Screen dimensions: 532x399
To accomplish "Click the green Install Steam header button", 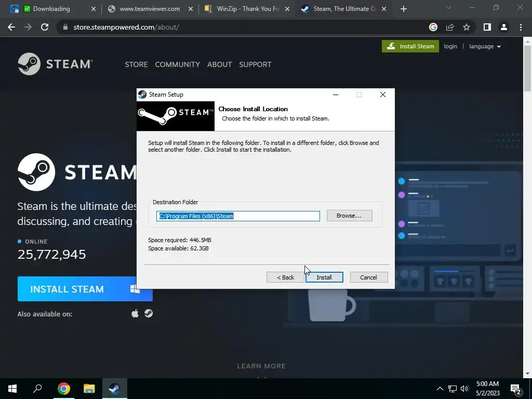I will click(x=410, y=46).
